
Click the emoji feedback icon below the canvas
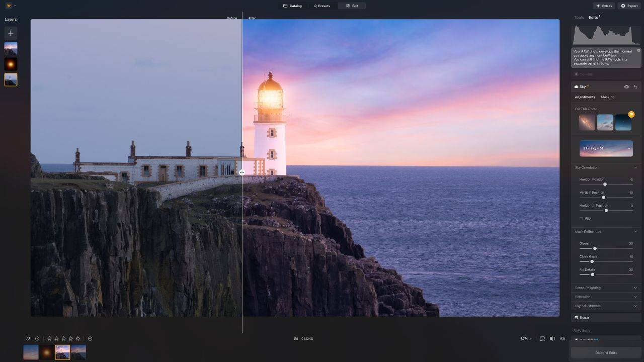click(90, 338)
